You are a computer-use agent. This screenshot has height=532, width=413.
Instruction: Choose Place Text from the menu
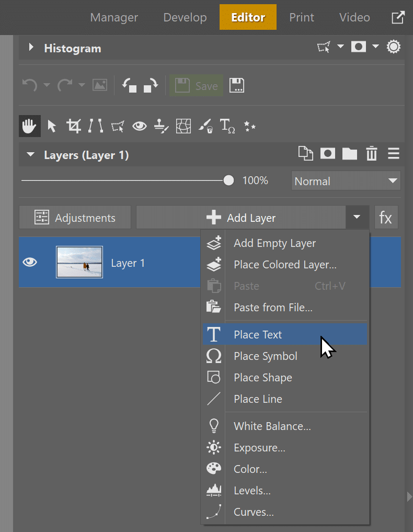point(258,335)
